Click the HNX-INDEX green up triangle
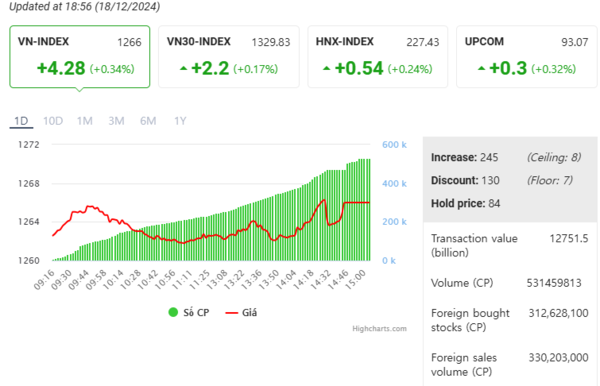 pos(326,68)
